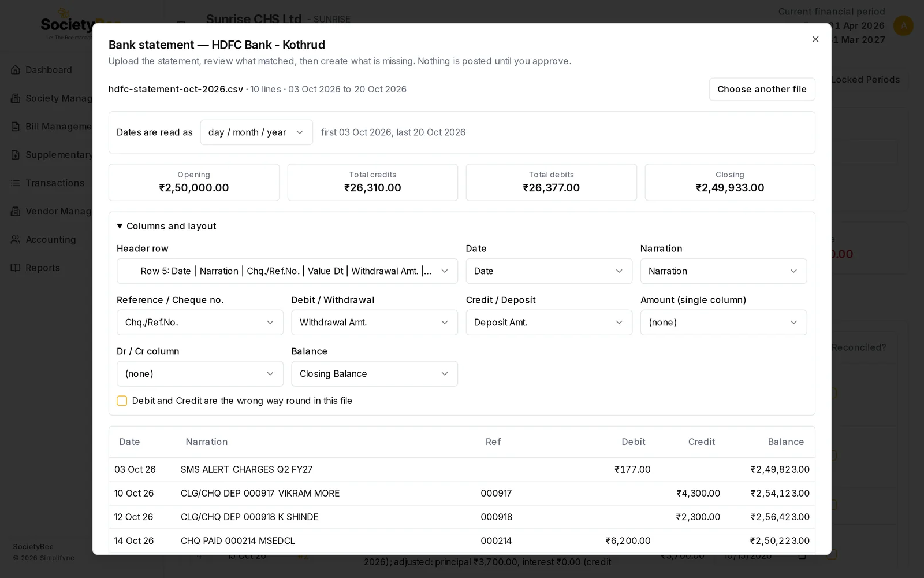Open Supplementary menu item
Viewport: 924px width, 578px height.
[58, 155]
